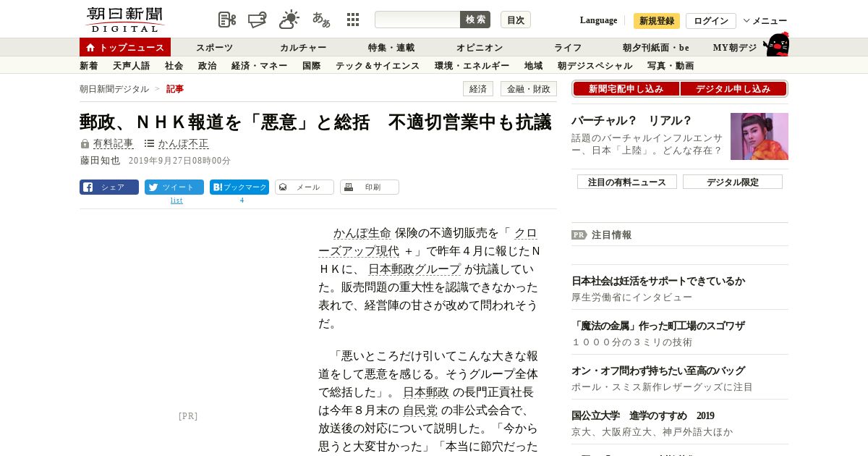This screenshot has height=456, width=868.
Task: Click 日本郵政グループ keyword link in article
Action: tap(414, 269)
